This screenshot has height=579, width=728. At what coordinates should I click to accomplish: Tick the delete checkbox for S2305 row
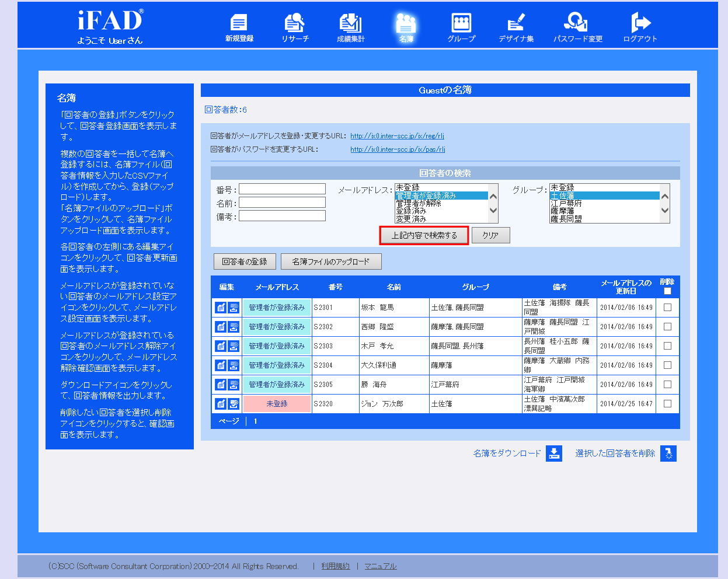tap(667, 385)
